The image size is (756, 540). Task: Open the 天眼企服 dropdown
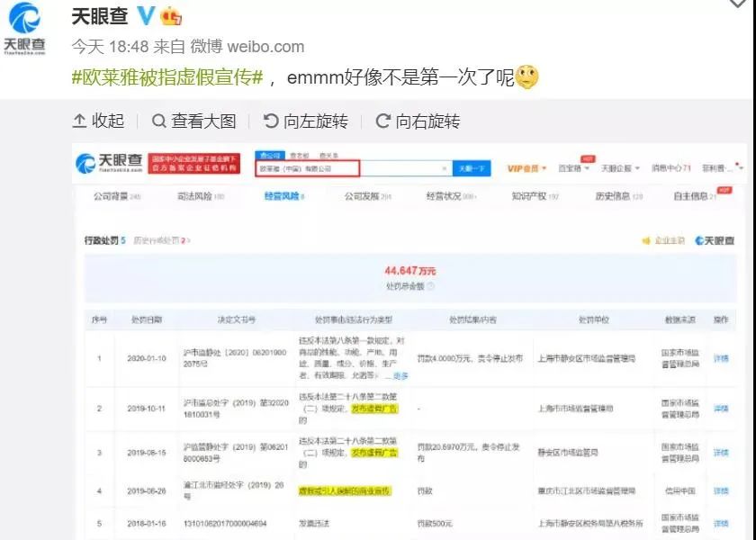[x=620, y=168]
